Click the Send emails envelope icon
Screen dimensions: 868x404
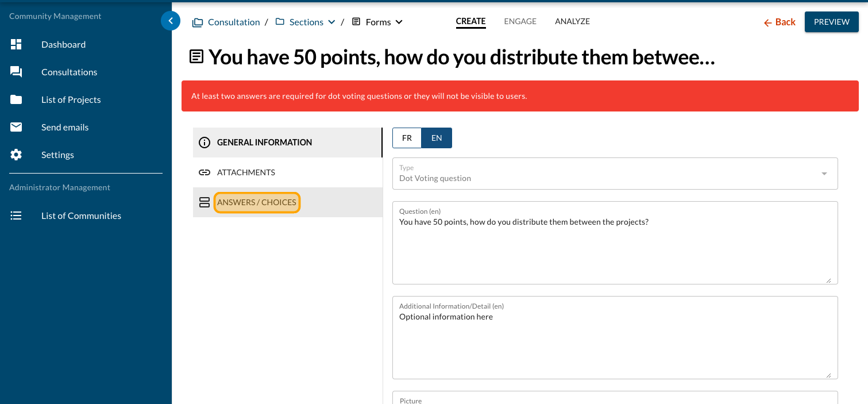click(16, 127)
